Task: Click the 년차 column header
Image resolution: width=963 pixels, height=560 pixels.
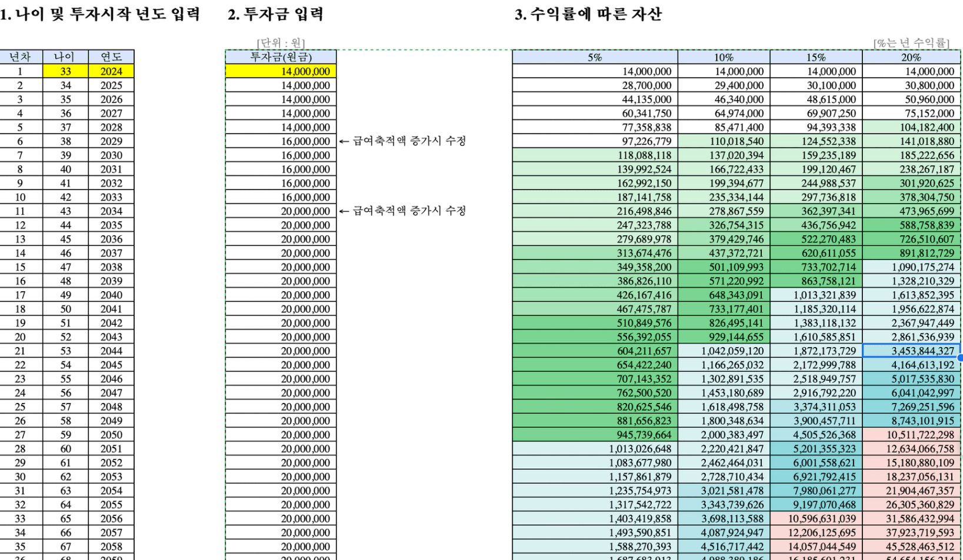Action: pos(20,57)
